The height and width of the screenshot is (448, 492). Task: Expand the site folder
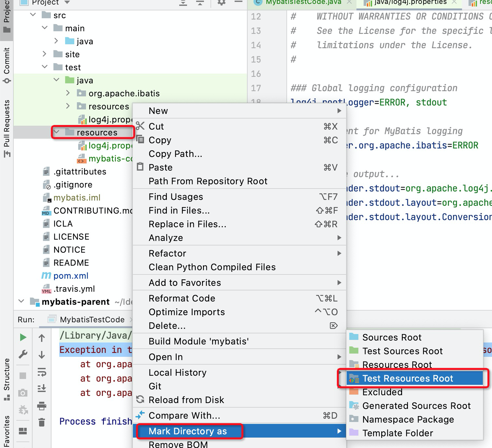(45, 54)
